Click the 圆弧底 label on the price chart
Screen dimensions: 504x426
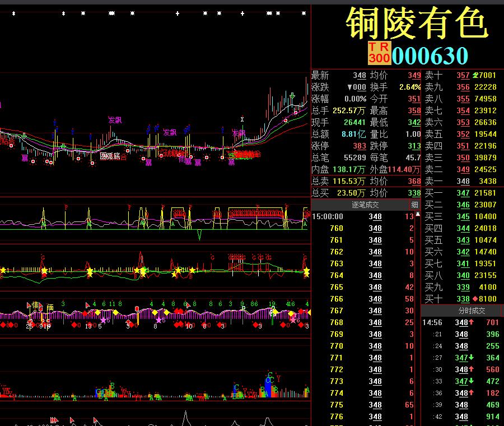click(110, 156)
